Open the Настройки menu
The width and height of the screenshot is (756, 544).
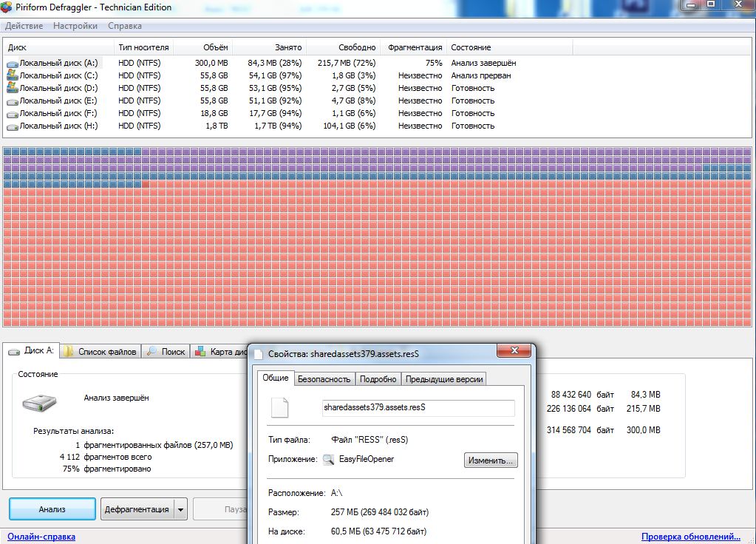tap(75, 26)
